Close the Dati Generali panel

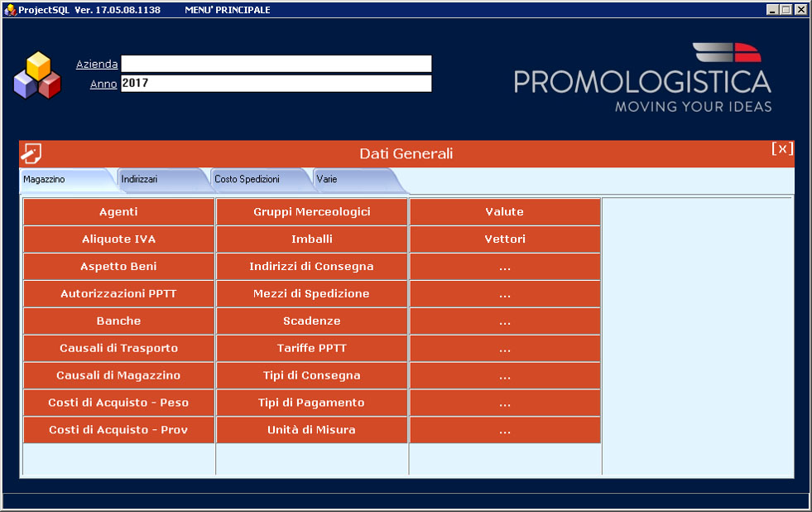point(782,149)
